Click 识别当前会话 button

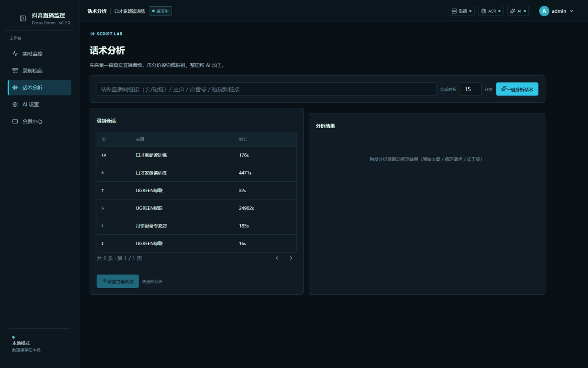pyautogui.click(x=118, y=281)
